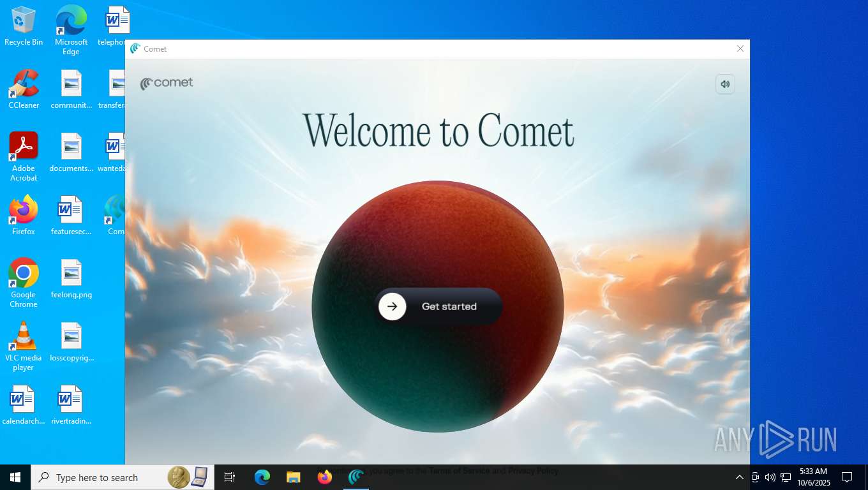
Task: Open File Explorer from the taskbar
Action: pos(293,477)
